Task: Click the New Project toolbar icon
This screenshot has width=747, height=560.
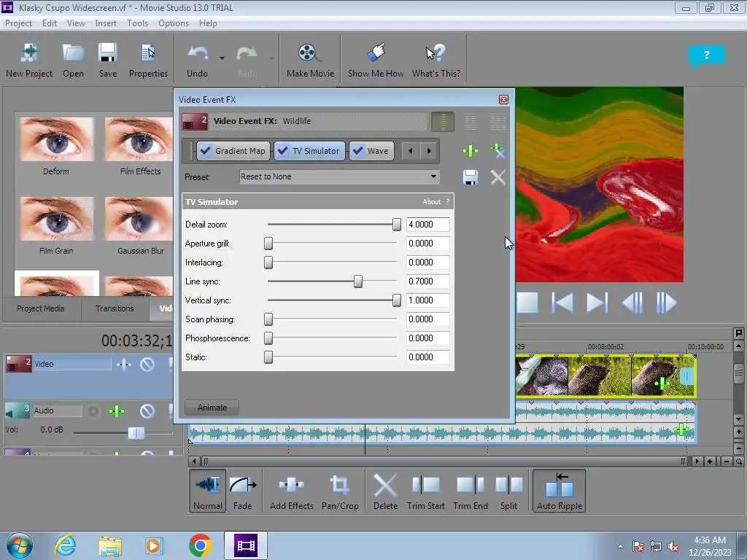Action: (29, 60)
